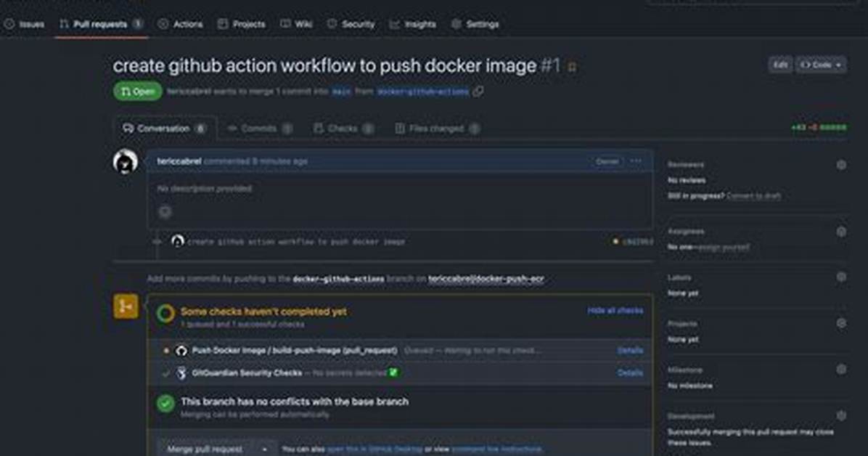Open repository Settings tab
This screenshot has height=456, width=868.
(475, 25)
